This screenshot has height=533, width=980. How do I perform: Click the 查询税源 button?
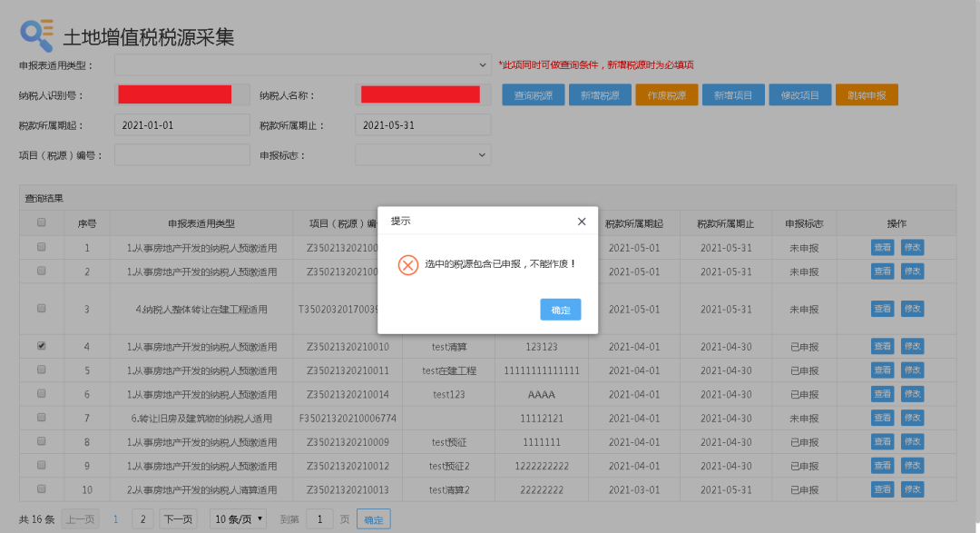pos(532,94)
